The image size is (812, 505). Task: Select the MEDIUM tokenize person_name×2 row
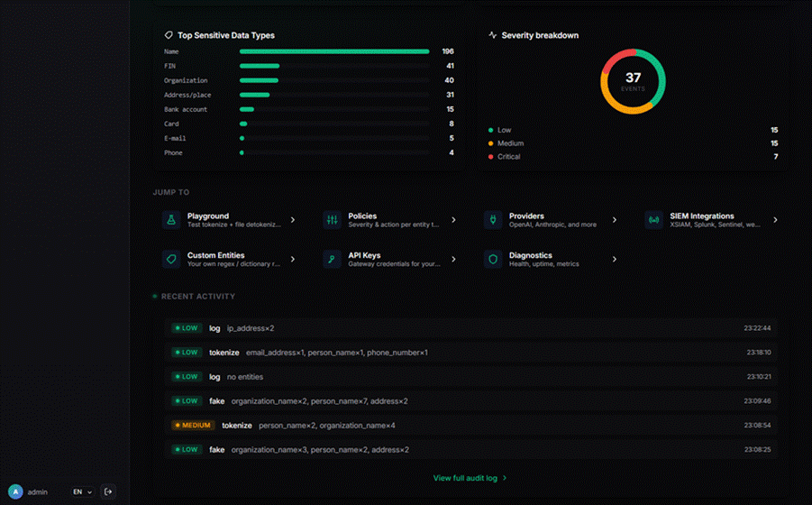tap(470, 426)
